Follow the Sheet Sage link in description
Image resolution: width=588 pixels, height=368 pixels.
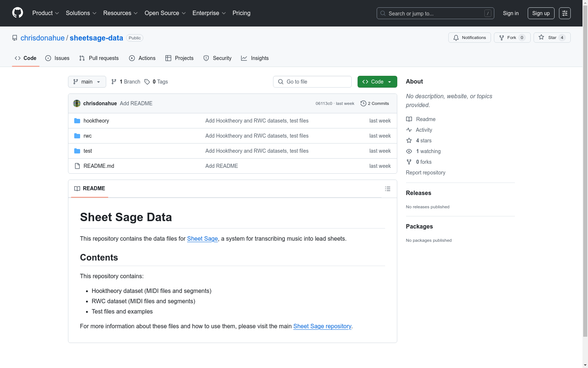[202, 238]
